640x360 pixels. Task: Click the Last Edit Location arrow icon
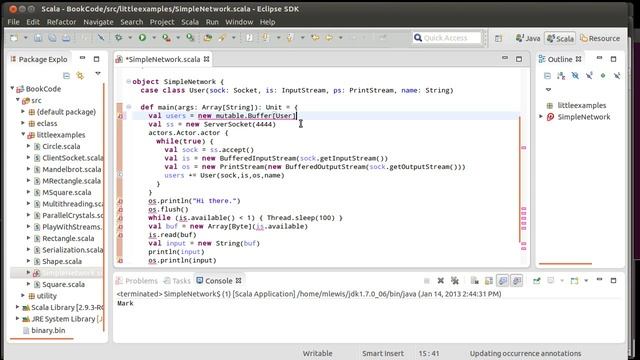[x=315, y=38]
